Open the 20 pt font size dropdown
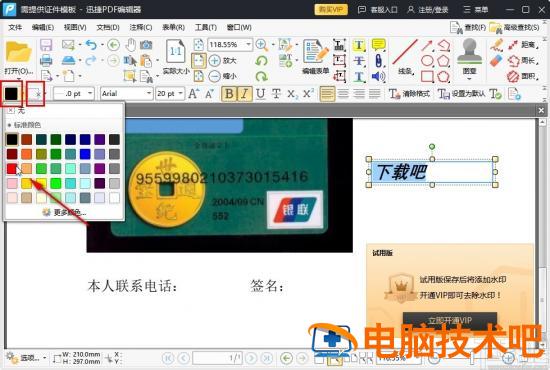Image resolution: width=550 pixels, height=370 pixels. [x=181, y=93]
